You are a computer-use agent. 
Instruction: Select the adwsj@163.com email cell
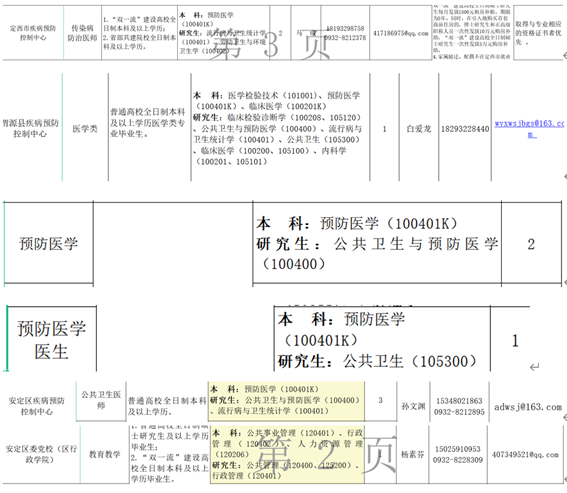tap(528, 407)
